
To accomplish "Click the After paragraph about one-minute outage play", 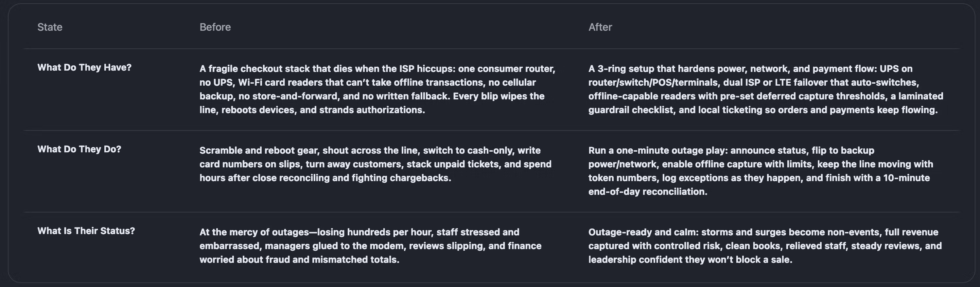I will [761, 171].
